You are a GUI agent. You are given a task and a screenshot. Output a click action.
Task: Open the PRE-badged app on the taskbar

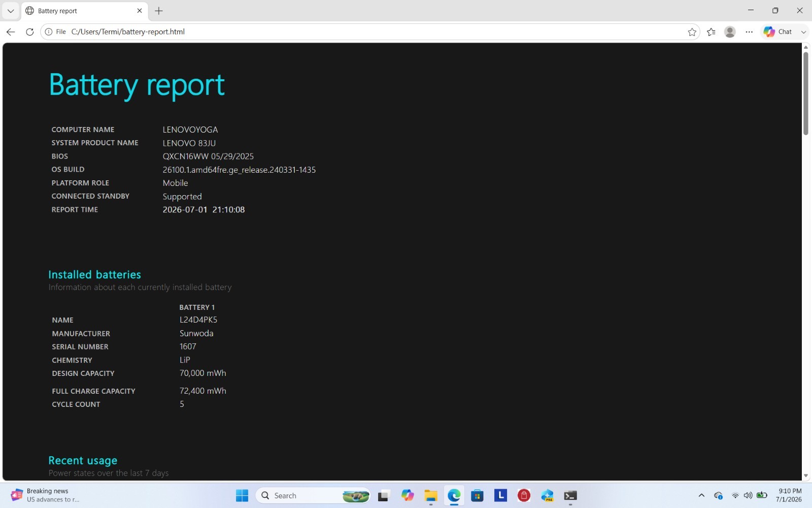click(x=547, y=495)
